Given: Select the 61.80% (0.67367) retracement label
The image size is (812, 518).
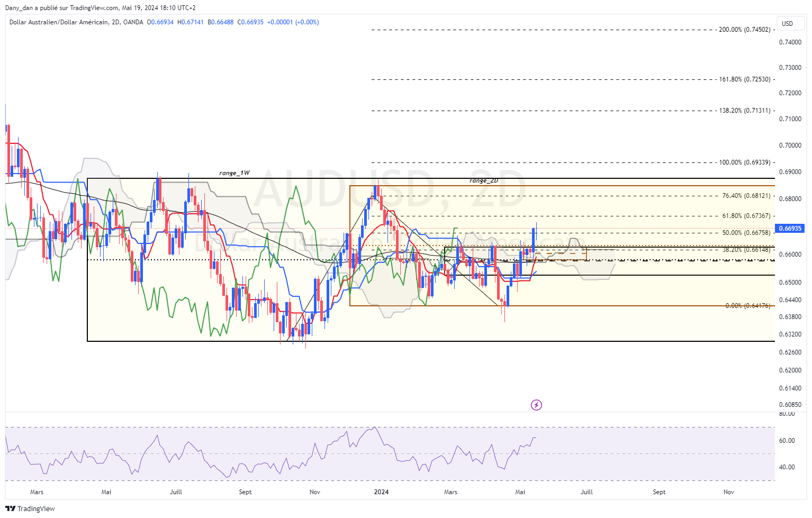Looking at the screenshot, I should click(x=746, y=216).
